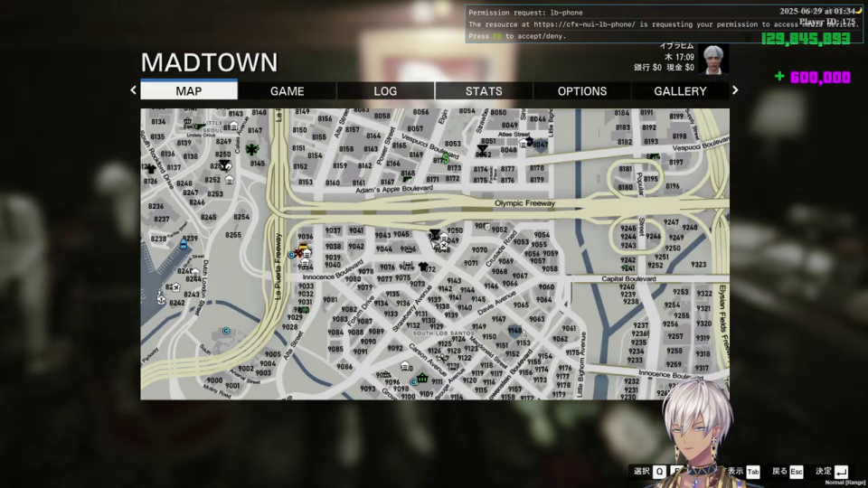Select the blue C blip near 9098
Viewport: 868px width, 488px height.
click(413, 381)
